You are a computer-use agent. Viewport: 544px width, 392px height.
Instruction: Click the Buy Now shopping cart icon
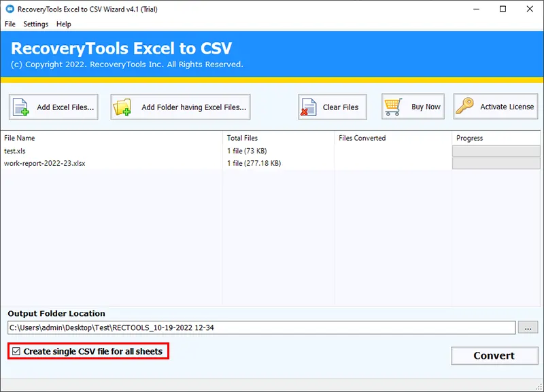click(394, 107)
